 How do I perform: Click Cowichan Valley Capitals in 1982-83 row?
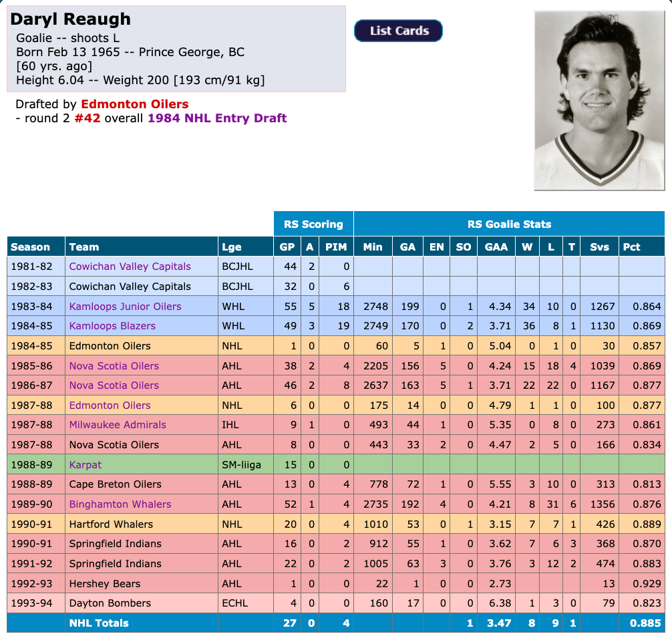[130, 287]
